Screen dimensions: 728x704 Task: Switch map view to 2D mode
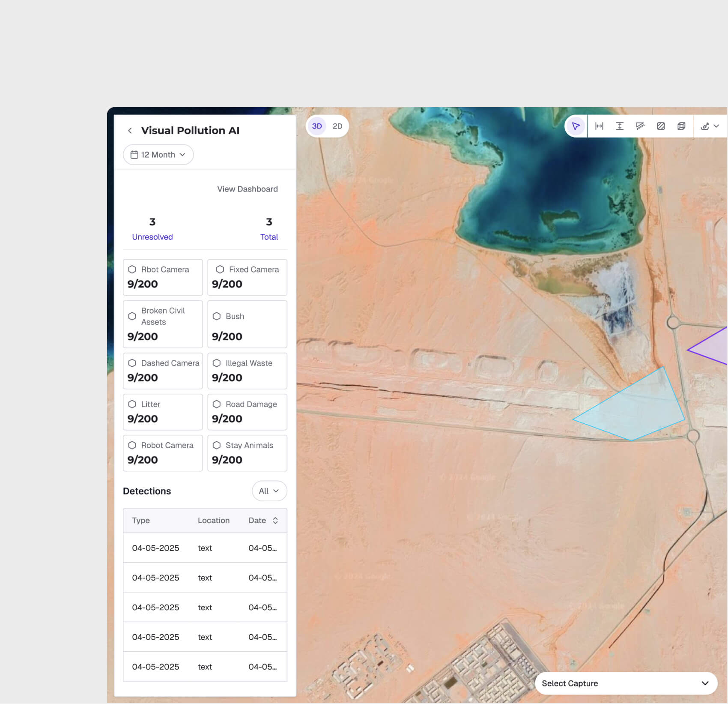tap(337, 126)
